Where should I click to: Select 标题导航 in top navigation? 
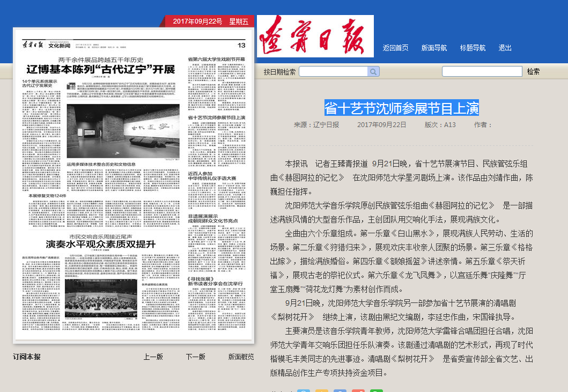473,48
